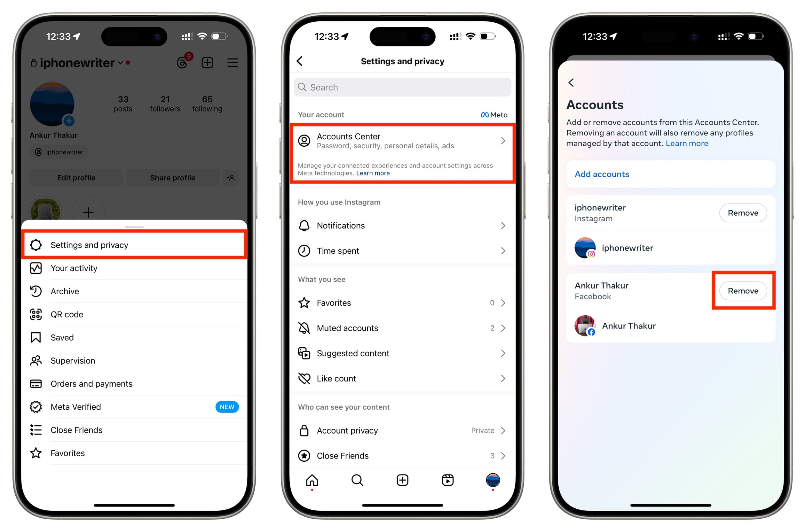Toggle Suggested content preferences

coord(403,353)
